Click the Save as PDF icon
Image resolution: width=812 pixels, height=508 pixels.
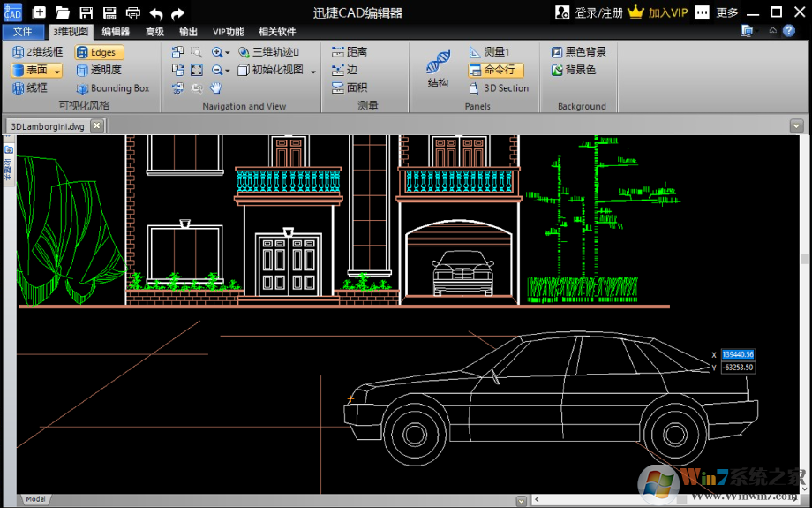pos(109,12)
